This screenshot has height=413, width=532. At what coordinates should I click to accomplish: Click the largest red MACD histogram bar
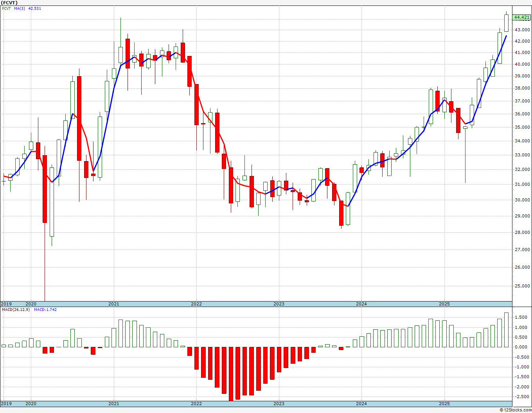click(231, 373)
